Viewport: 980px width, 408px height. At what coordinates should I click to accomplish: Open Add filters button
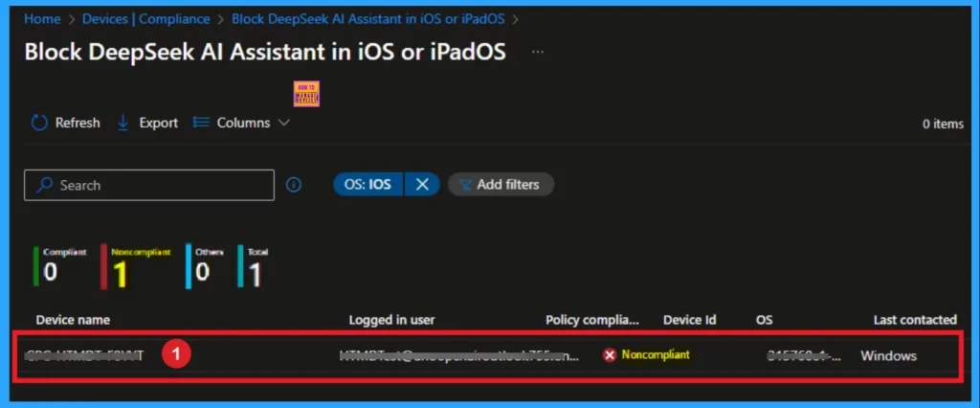(501, 185)
